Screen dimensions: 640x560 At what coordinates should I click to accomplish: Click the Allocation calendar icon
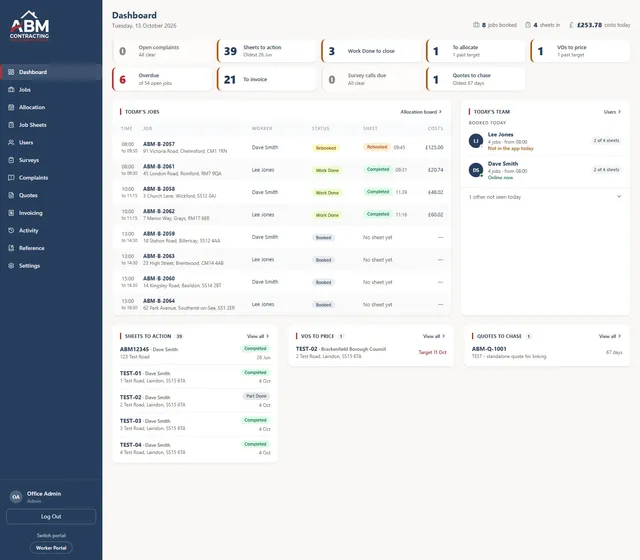tap(11, 107)
